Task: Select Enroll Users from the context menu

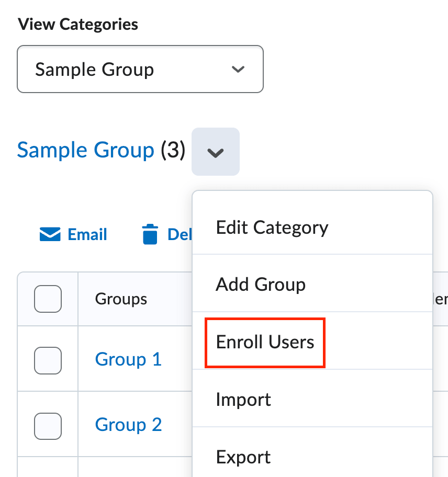Action: pyautogui.click(x=264, y=343)
